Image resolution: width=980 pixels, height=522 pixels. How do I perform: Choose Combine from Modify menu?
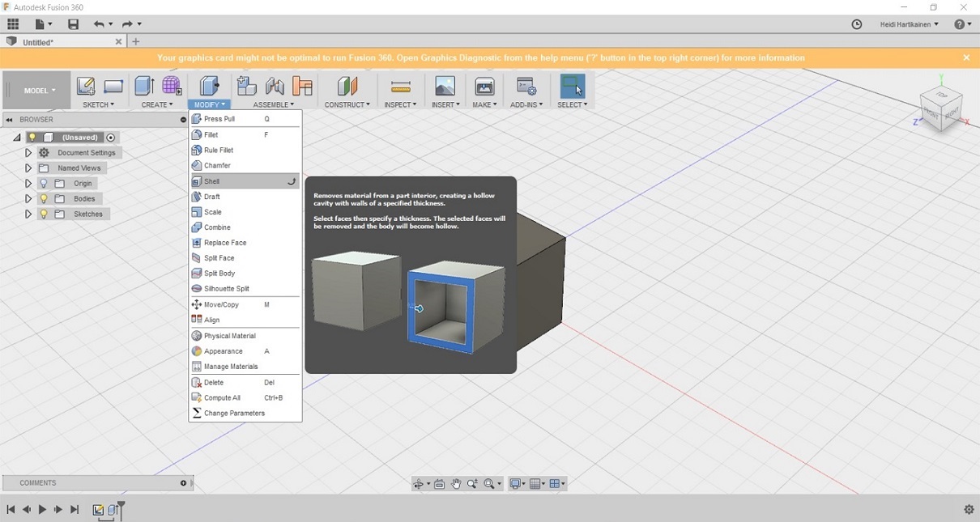245,227
